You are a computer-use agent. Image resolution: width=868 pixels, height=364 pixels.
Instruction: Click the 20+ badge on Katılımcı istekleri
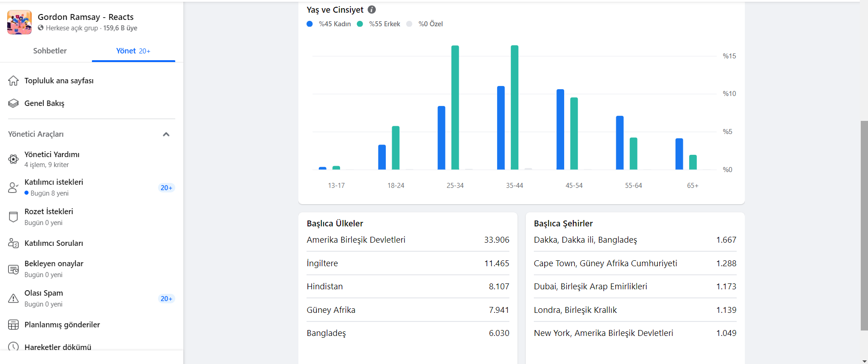(166, 187)
